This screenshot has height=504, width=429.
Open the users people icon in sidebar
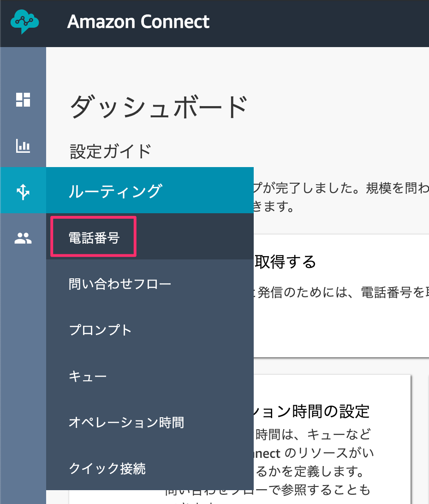[23, 238]
